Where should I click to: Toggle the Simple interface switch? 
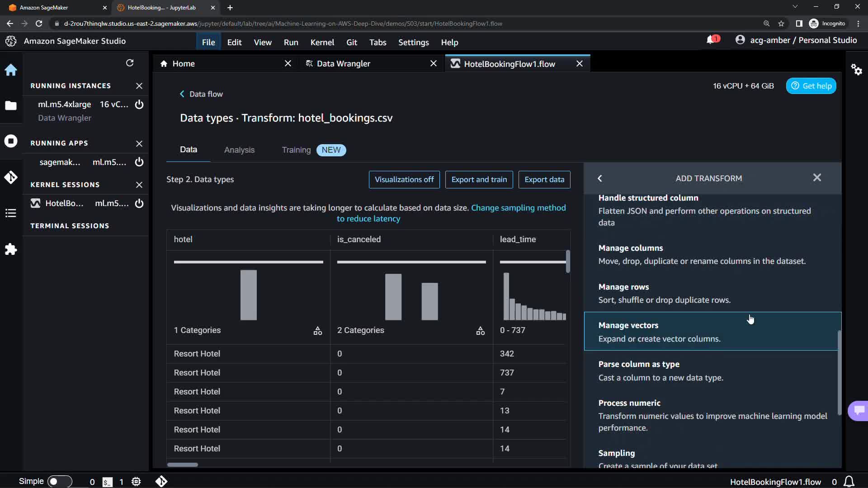59,481
